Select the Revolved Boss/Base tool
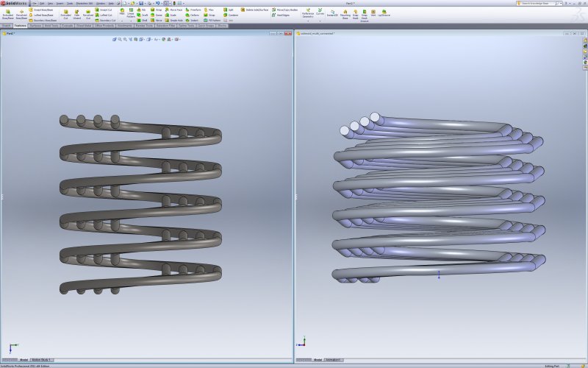The height and width of the screenshot is (368, 588). coord(21,15)
